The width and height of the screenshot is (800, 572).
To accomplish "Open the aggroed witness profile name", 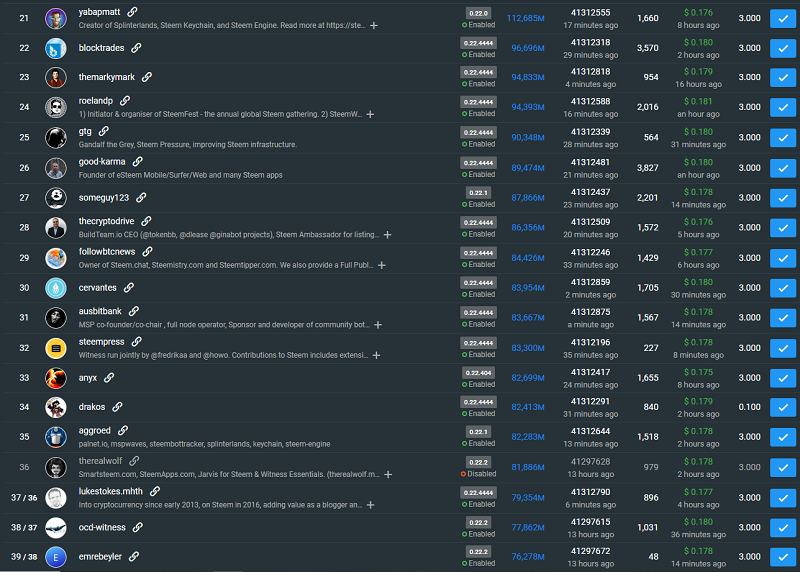I will (x=97, y=431).
